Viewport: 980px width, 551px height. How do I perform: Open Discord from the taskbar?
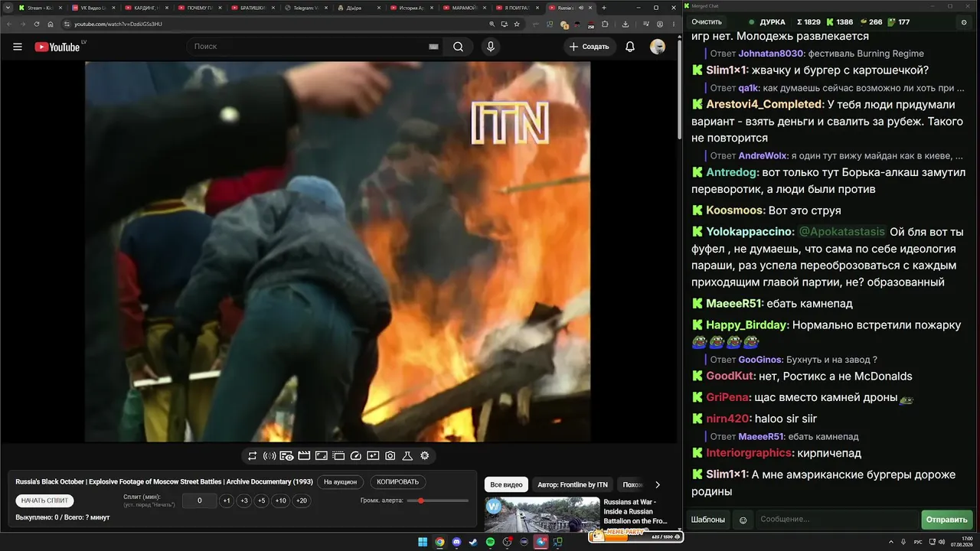pos(456,542)
